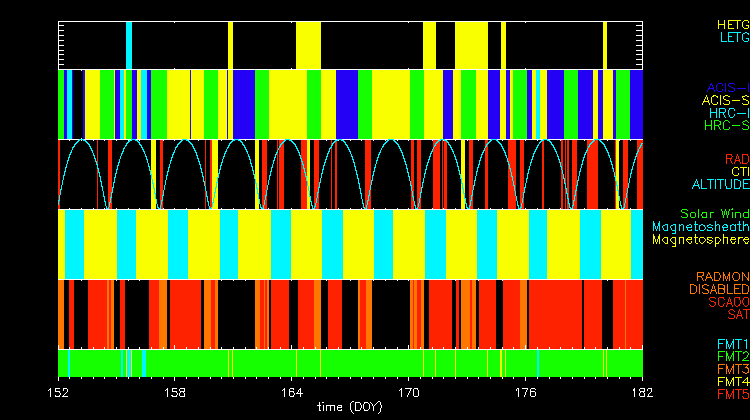The image size is (750, 420).
Task: Select the ACIS-S legend entry
Action: click(x=724, y=100)
